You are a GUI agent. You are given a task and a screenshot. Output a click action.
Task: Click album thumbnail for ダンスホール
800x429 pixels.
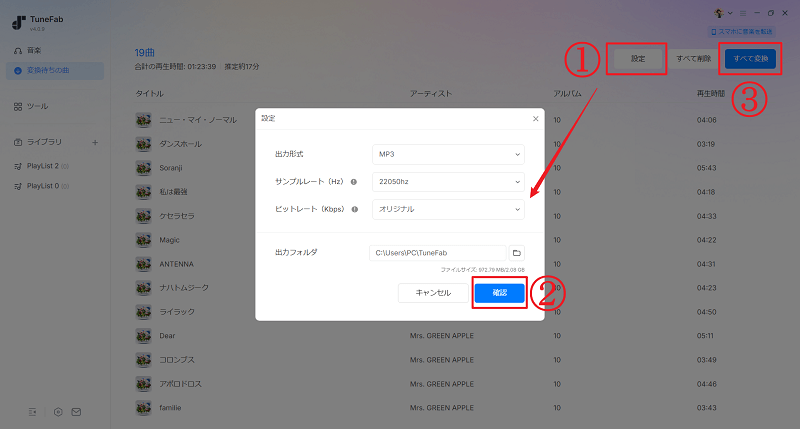tap(143, 144)
